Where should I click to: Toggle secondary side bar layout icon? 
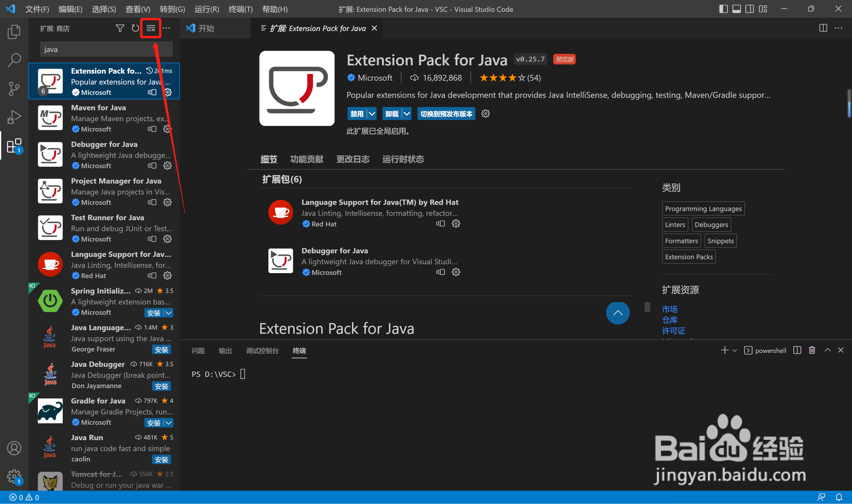click(750, 9)
